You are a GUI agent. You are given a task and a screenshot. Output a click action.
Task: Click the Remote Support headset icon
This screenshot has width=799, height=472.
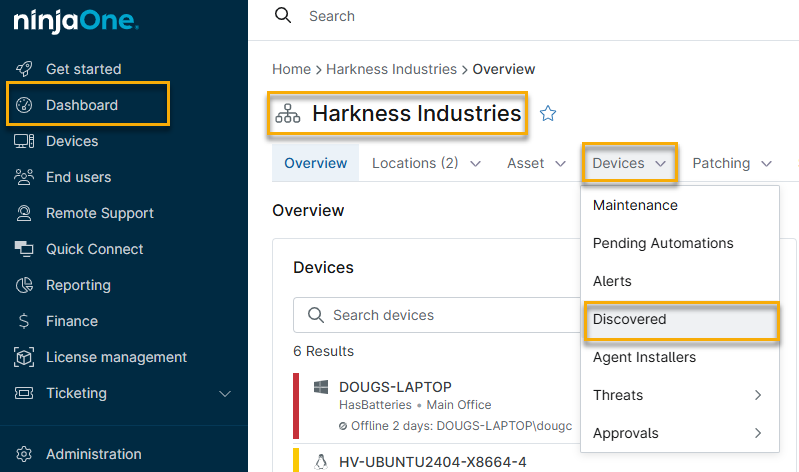(25, 213)
